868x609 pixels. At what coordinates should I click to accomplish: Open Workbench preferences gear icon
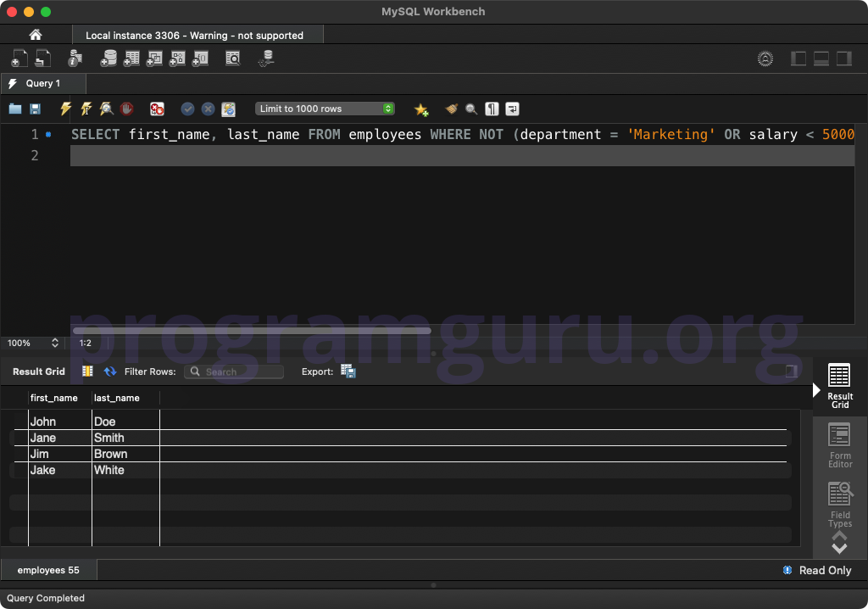click(x=765, y=59)
